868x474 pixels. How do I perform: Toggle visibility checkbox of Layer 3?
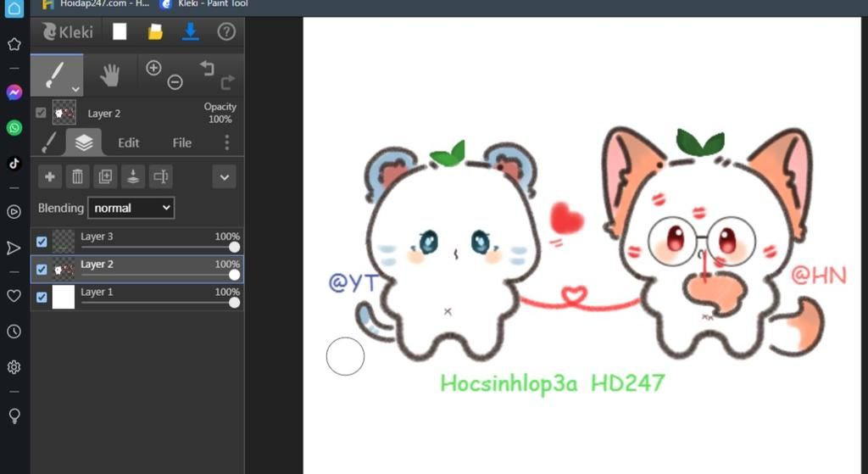(42, 242)
